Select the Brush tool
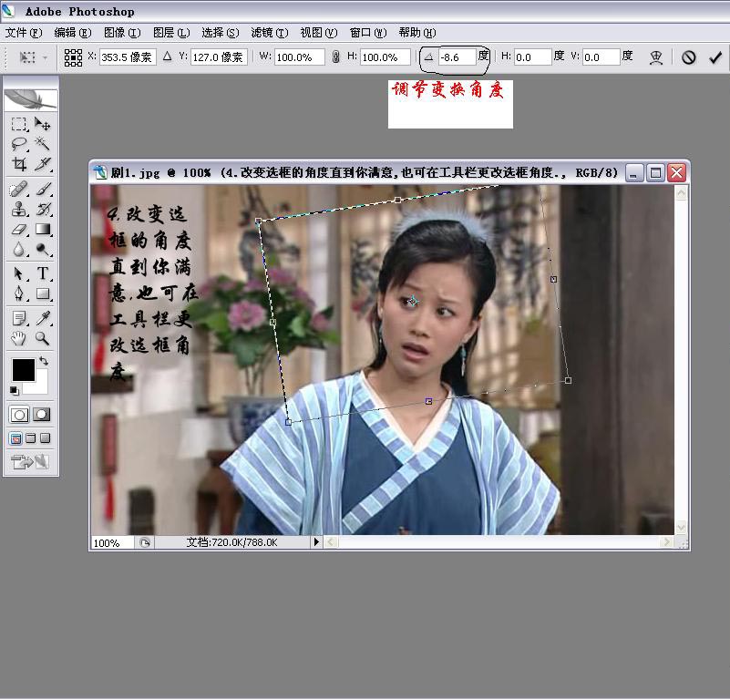This screenshot has height=700, width=730. (42, 190)
